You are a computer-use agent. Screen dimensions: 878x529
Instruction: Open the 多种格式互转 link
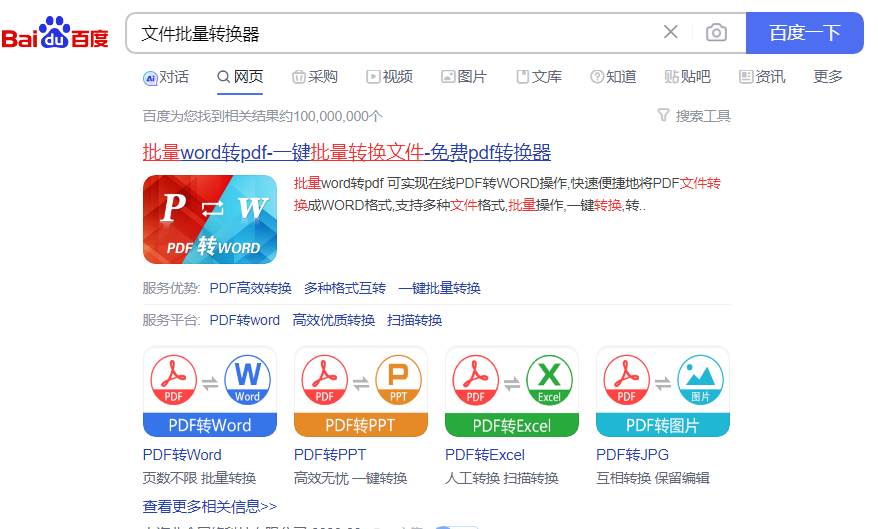click(345, 288)
